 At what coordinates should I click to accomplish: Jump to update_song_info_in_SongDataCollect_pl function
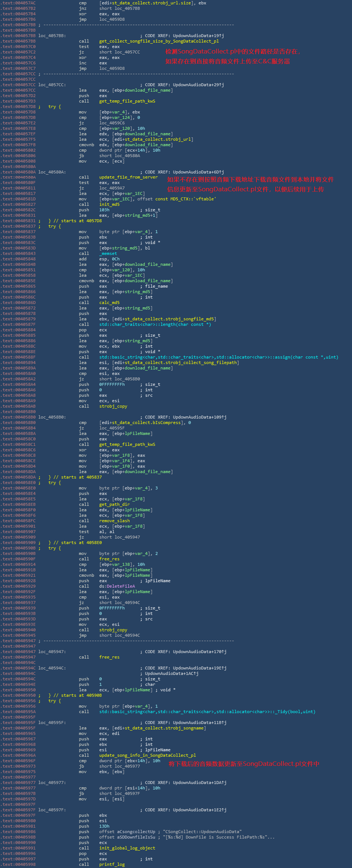(147, 755)
